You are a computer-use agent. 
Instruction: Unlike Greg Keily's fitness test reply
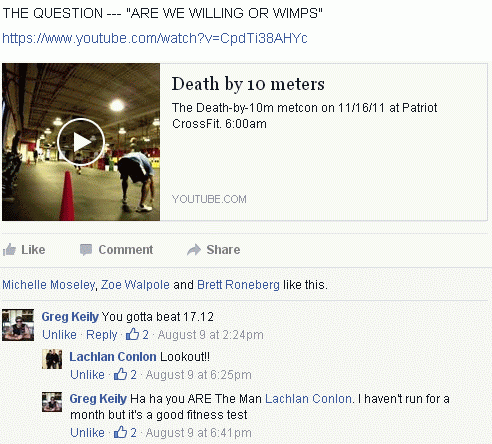[x=87, y=432]
